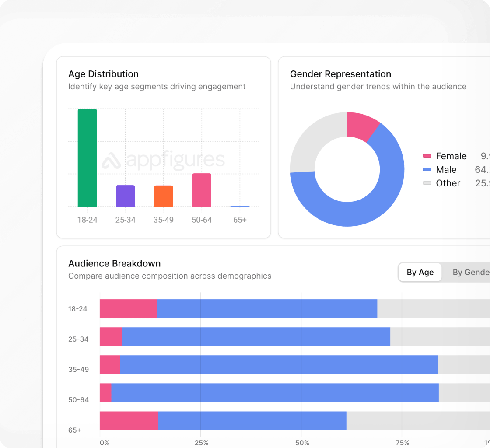Click the blue segment of 18-24 breakdown row
Screen dimensions: 490x448
coord(267,309)
